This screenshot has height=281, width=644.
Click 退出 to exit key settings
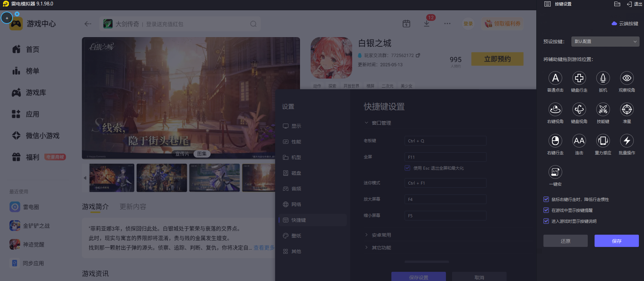tap(634, 4)
